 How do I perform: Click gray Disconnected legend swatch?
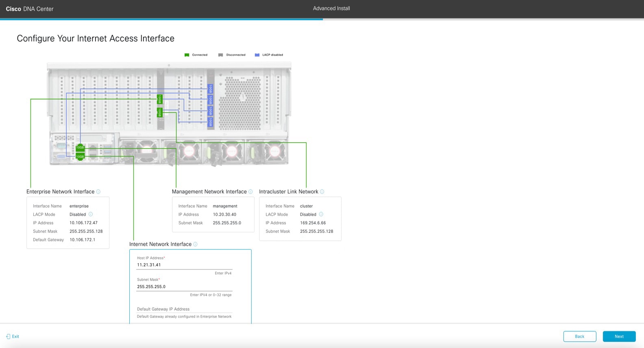[220, 55]
